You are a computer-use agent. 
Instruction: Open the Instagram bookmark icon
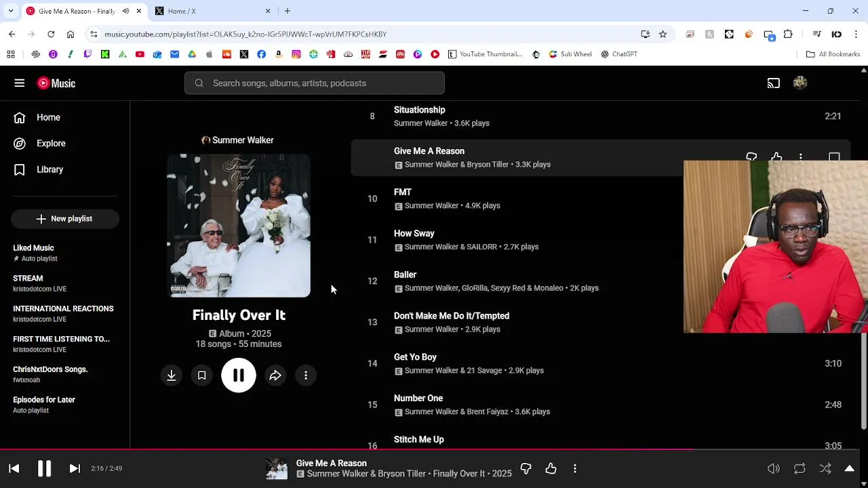(x=296, y=54)
